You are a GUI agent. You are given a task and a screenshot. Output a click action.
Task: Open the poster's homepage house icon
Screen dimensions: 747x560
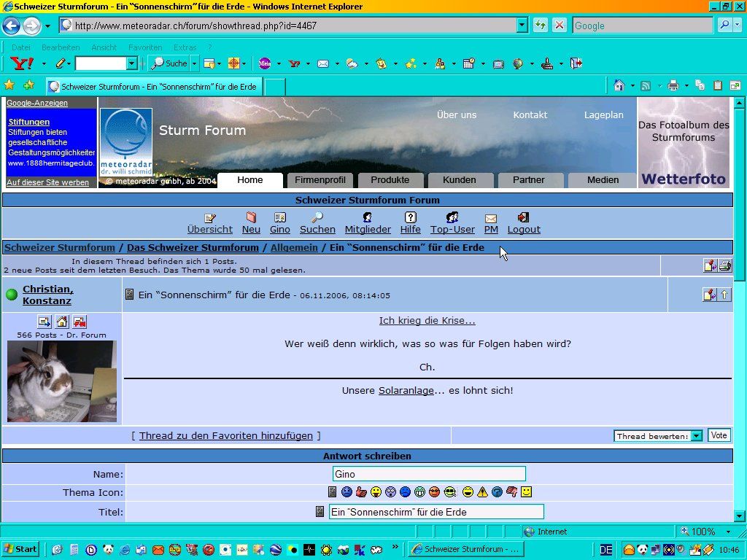click(62, 322)
